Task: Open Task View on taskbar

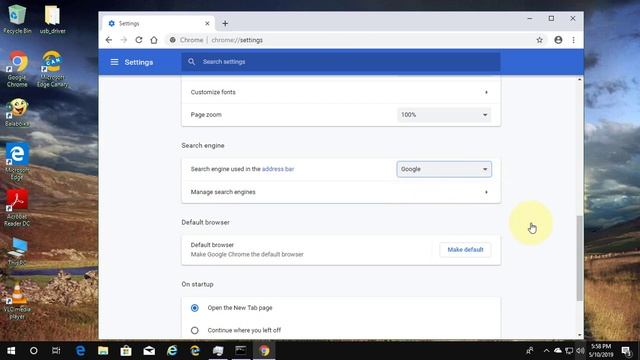Action: click(56, 351)
